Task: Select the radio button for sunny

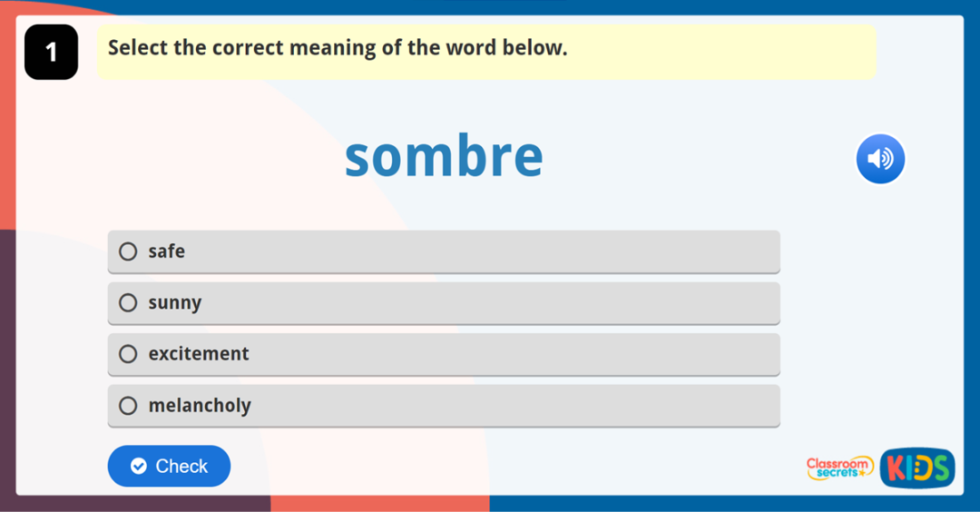Action: coord(129,302)
